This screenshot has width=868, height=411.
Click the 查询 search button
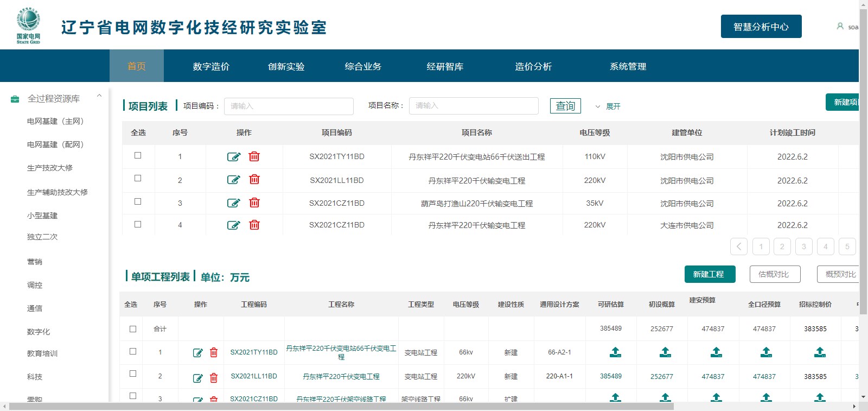[x=565, y=106]
